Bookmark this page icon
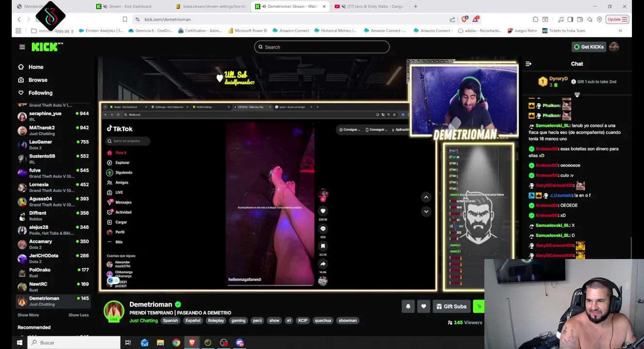The height and width of the screenshot is (349, 644). [x=125, y=19]
